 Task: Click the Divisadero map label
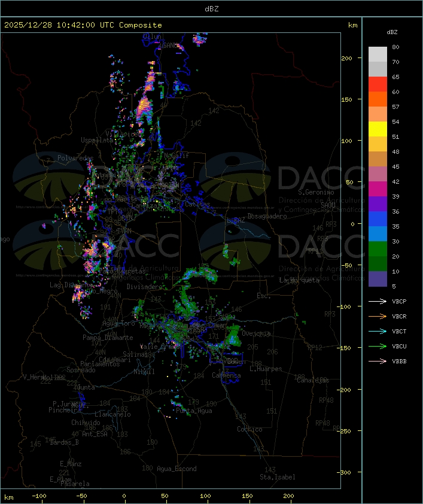point(144,286)
